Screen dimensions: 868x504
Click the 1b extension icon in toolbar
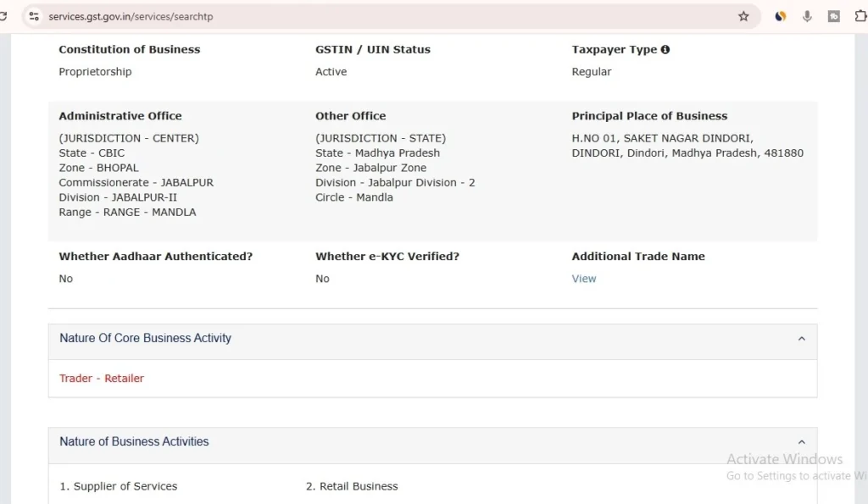click(x=833, y=15)
